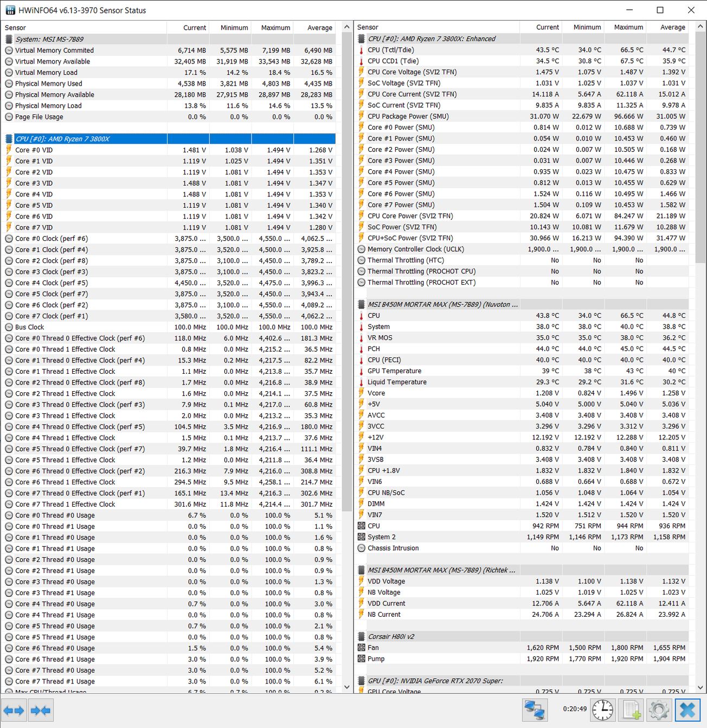Select Thermal Throttling (PROCHOT EXT) row

coord(523,282)
